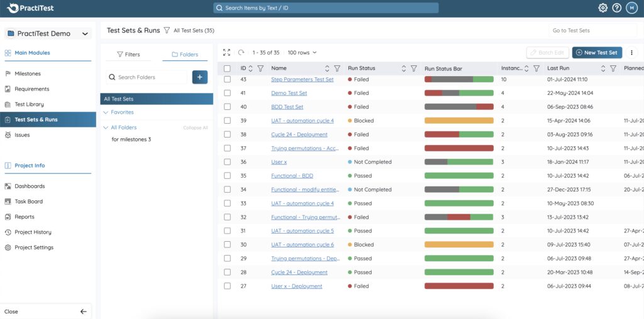The width and height of the screenshot is (644, 319).
Task: Expand table to full screen view
Action: pos(226,53)
